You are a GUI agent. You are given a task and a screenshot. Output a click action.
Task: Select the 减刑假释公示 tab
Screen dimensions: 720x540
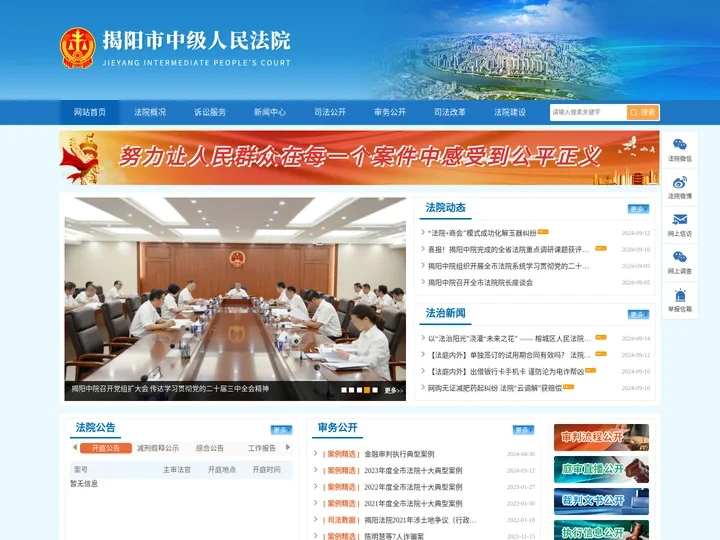coord(158,448)
